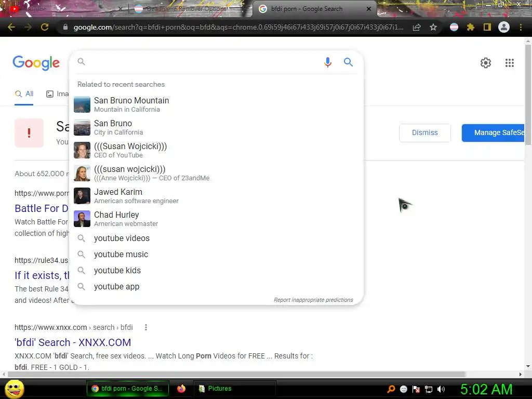532x399 pixels.
Task: Click horizontal scrollbar right arrow
Action: coord(520,374)
